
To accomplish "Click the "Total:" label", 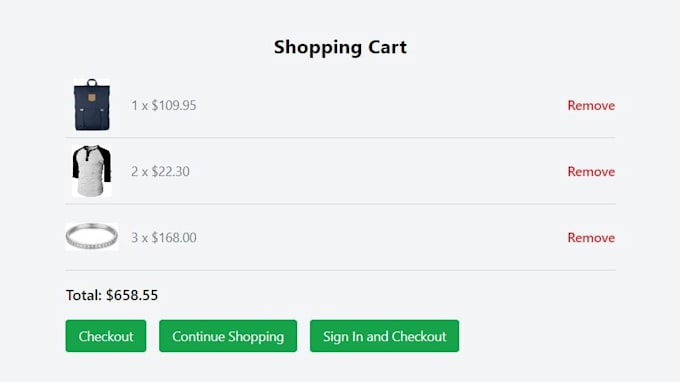I will pos(84,295).
